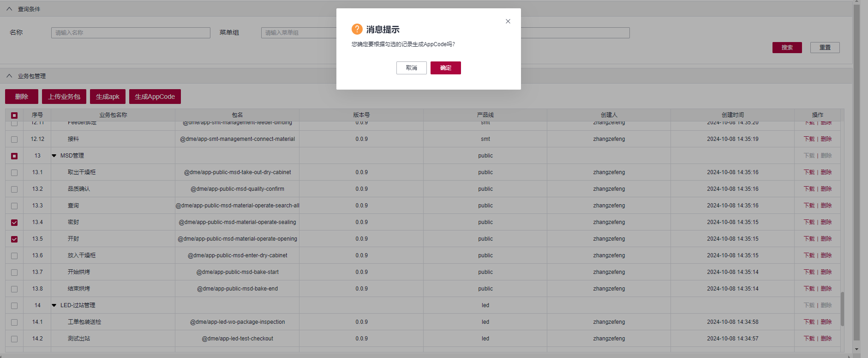
Task: Uncheck the 开封 row 13.5 checkbox
Action: [x=14, y=239]
